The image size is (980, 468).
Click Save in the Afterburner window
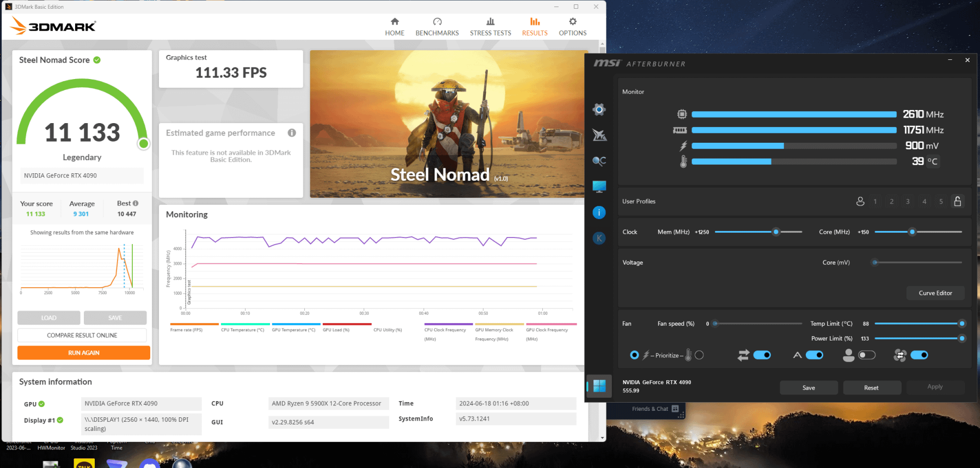[809, 388]
